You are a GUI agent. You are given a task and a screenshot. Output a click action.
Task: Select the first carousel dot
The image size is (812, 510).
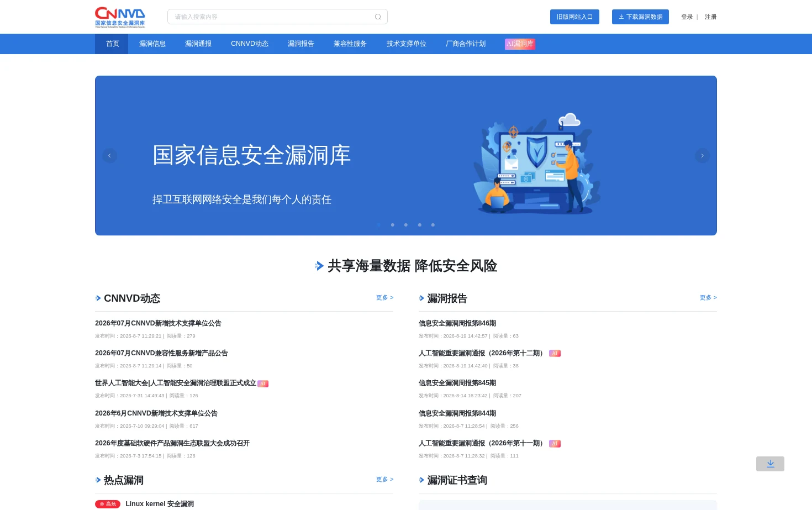tap(379, 225)
